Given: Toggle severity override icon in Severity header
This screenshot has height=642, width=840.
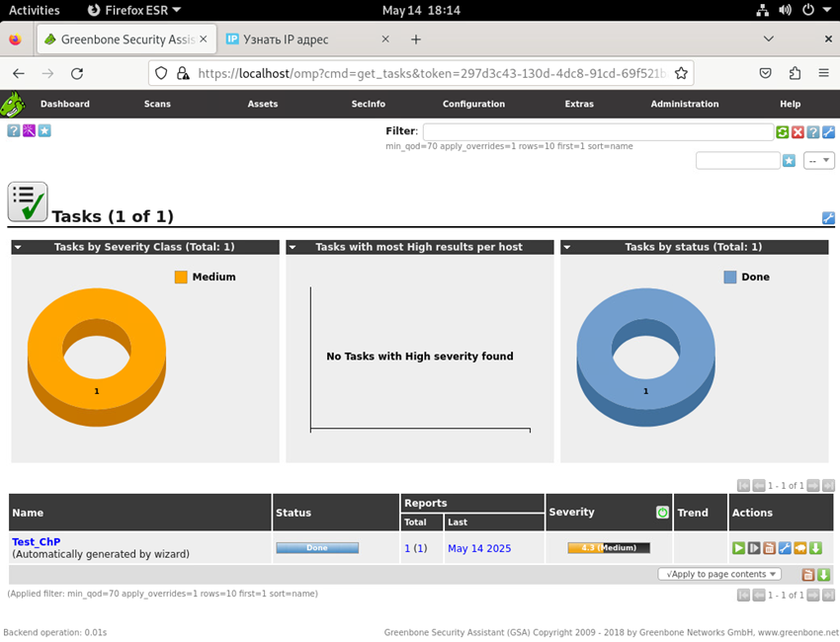Looking at the screenshot, I should [x=662, y=513].
